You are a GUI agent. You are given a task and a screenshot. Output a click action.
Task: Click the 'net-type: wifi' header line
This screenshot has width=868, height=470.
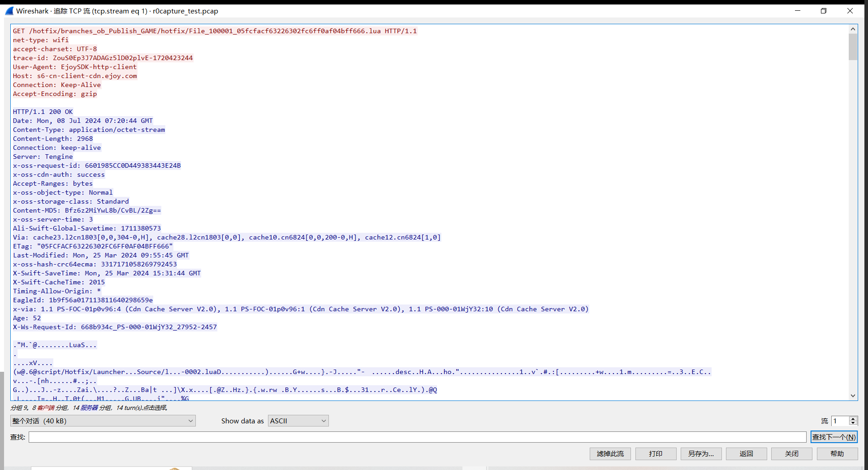point(41,40)
